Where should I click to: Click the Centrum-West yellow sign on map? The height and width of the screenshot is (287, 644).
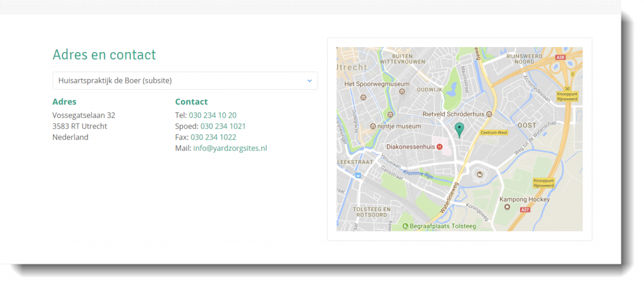494,133
